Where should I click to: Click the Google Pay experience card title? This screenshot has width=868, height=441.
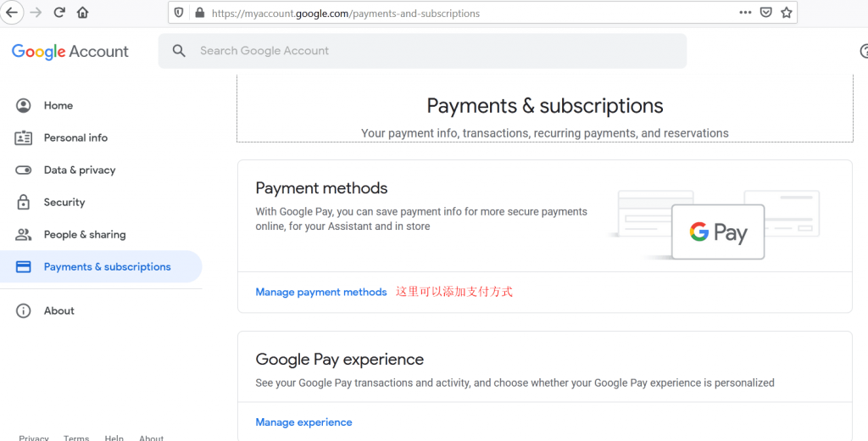tap(339, 359)
